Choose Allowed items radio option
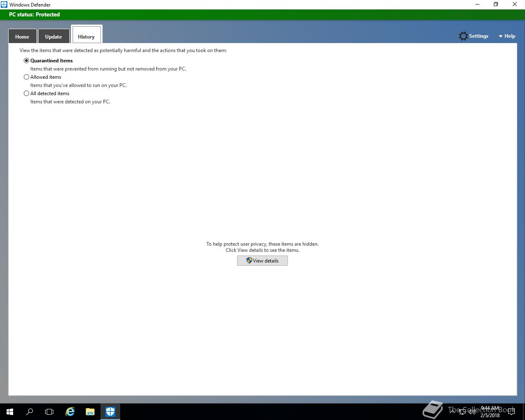 coord(26,77)
